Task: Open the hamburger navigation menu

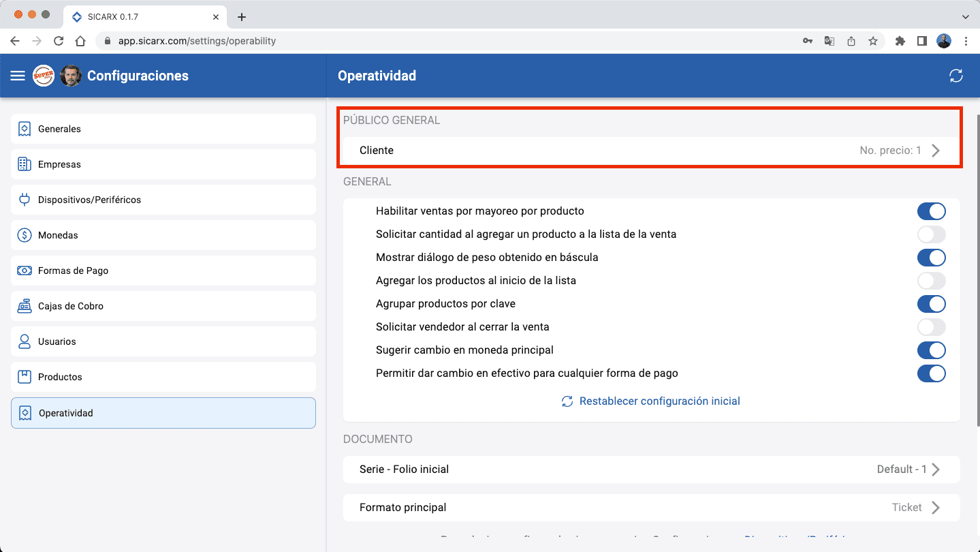Action: 18,76
